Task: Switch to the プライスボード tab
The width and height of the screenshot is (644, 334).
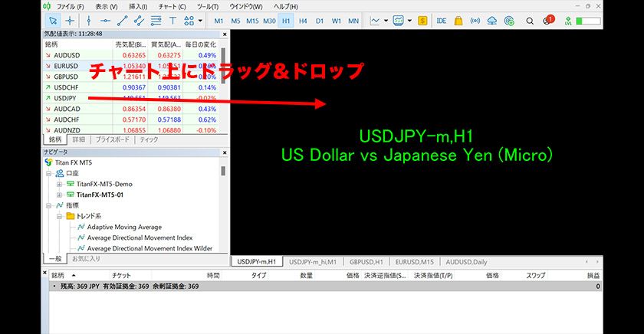Action: 113,139
